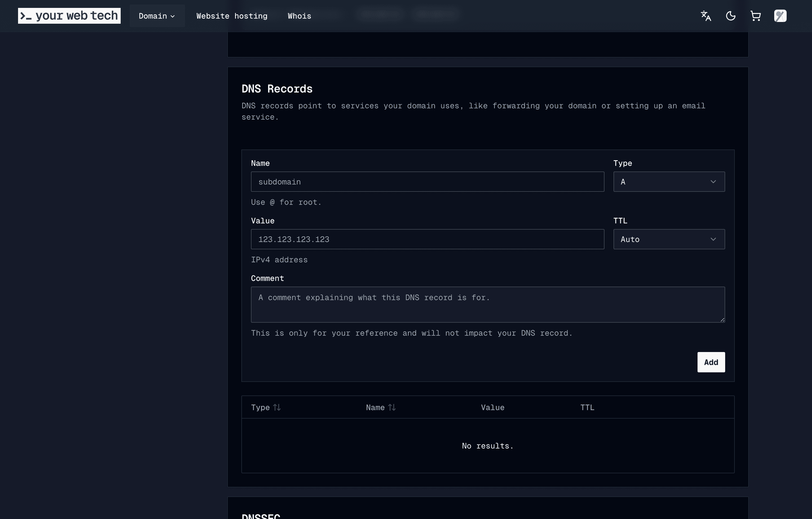This screenshot has height=519, width=812.
Task: Open the shopping cart icon
Action: tap(756, 16)
